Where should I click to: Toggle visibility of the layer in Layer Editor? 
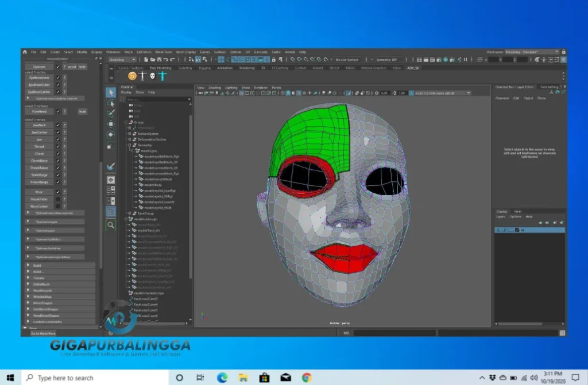498,229
